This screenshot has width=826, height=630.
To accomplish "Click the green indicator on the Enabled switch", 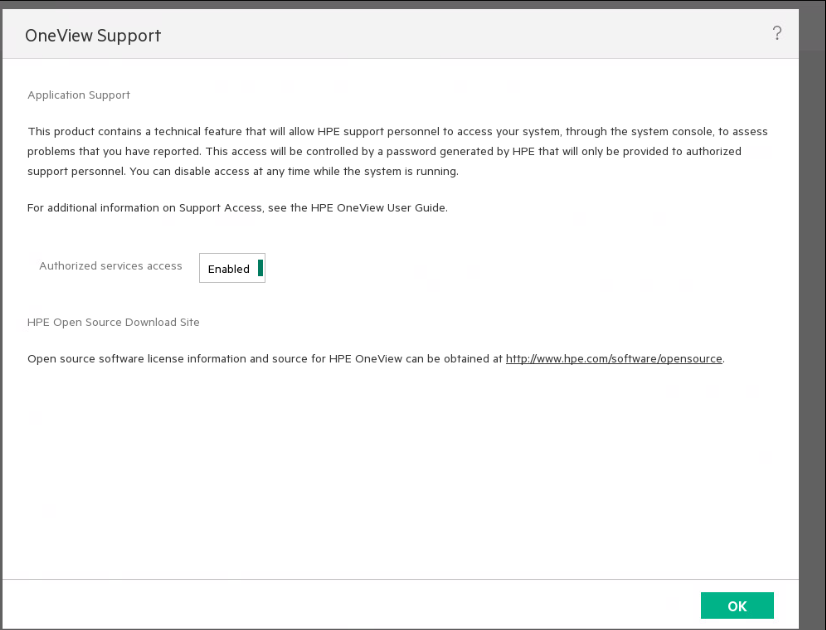I will (260, 267).
